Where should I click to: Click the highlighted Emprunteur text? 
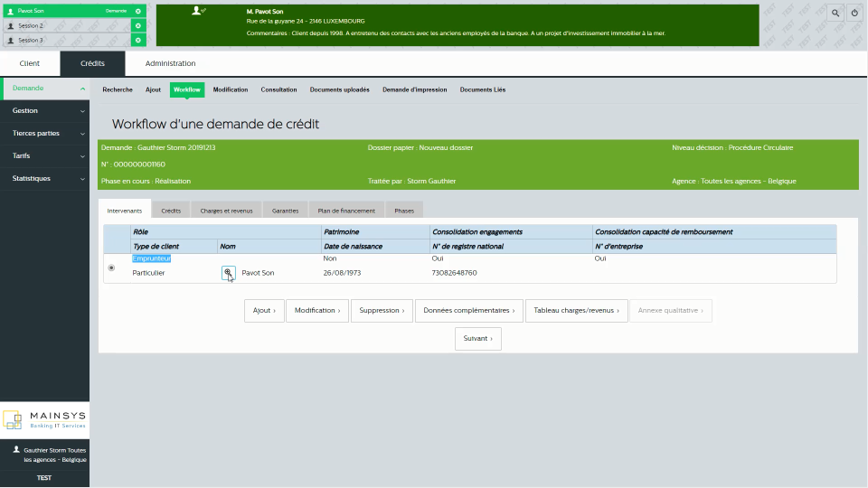pos(152,258)
